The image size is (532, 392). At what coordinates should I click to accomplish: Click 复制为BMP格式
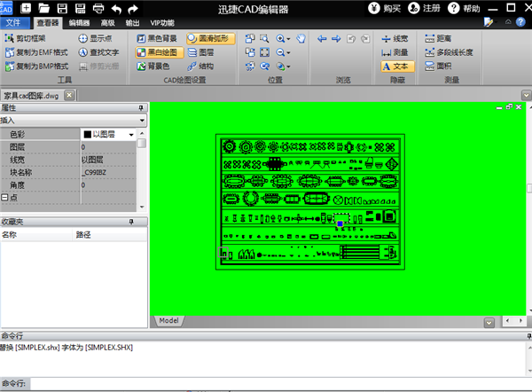pyautogui.click(x=36, y=67)
